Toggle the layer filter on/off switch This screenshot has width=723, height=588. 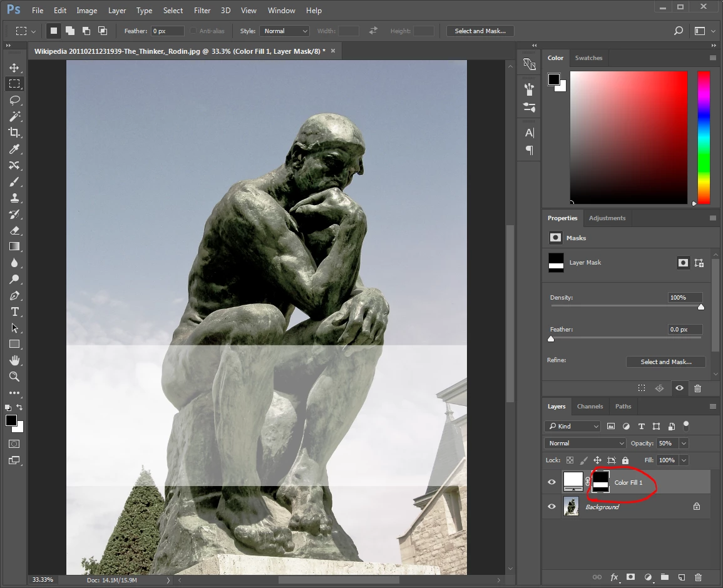[686, 425]
